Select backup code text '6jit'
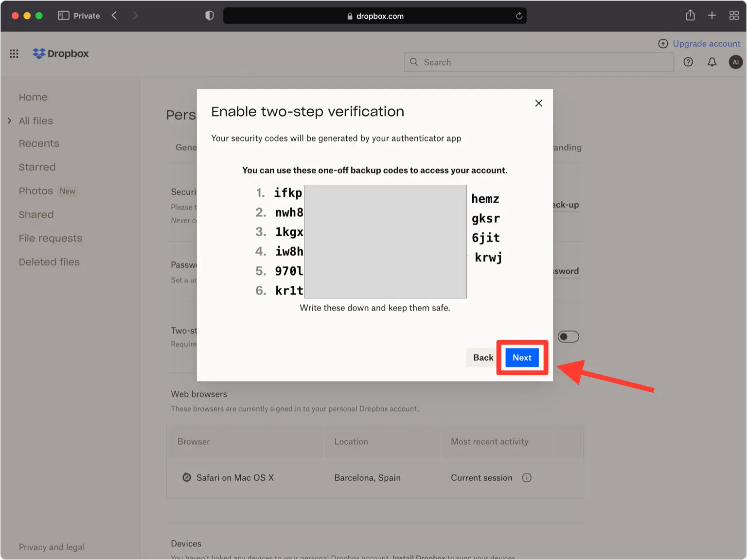747x560 pixels. point(486,238)
